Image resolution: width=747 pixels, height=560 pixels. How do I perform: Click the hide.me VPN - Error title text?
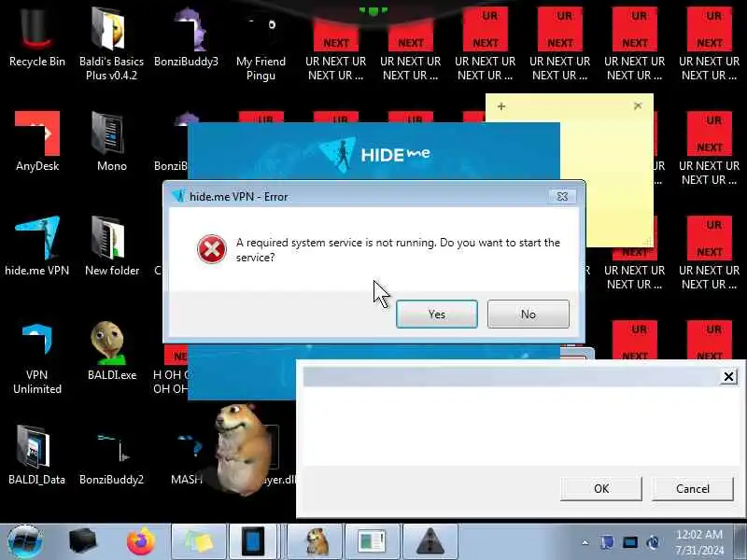pyautogui.click(x=239, y=197)
